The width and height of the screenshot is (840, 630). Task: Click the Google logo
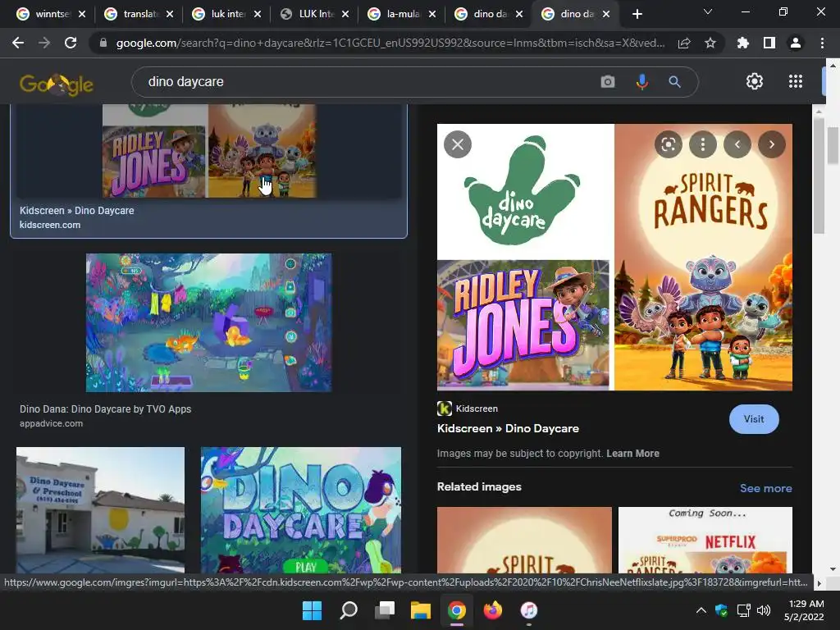[57, 84]
